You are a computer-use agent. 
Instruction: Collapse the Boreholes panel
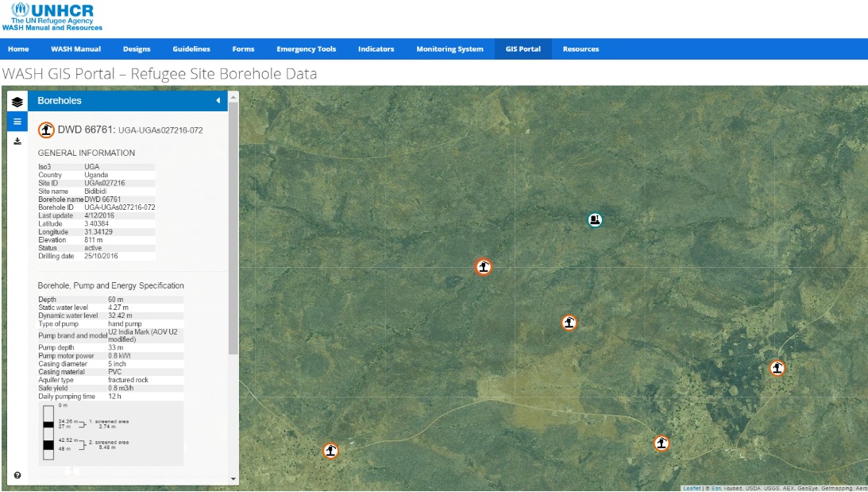click(217, 100)
